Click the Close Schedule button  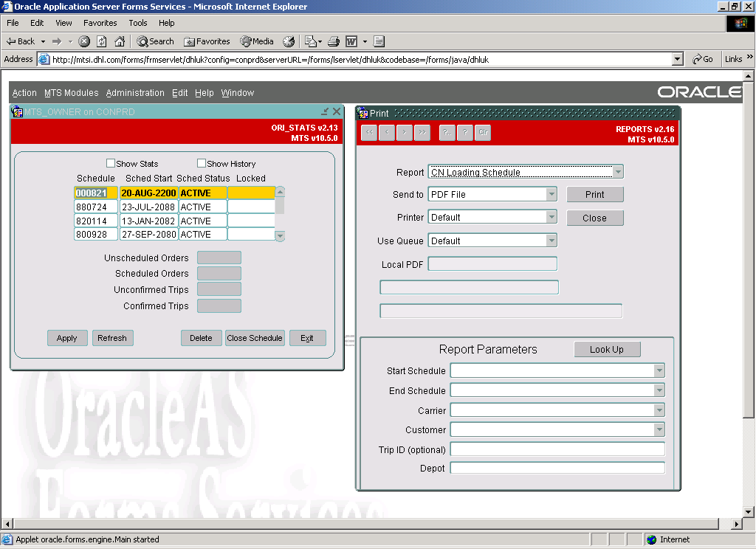point(255,338)
